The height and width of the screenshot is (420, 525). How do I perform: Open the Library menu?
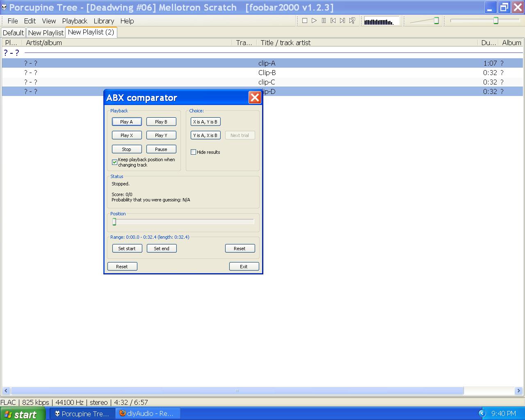pyautogui.click(x=104, y=21)
